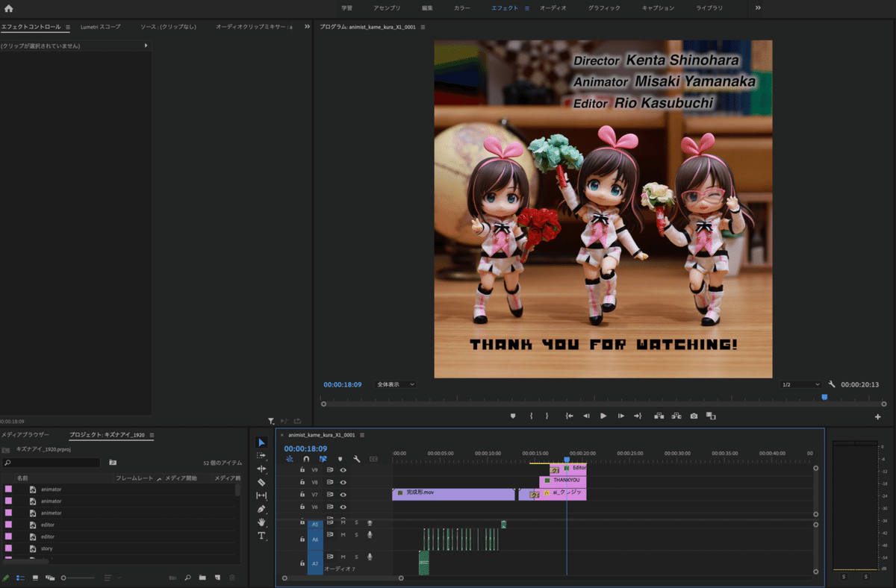Toggle Linked Selection in timeline

(323, 459)
